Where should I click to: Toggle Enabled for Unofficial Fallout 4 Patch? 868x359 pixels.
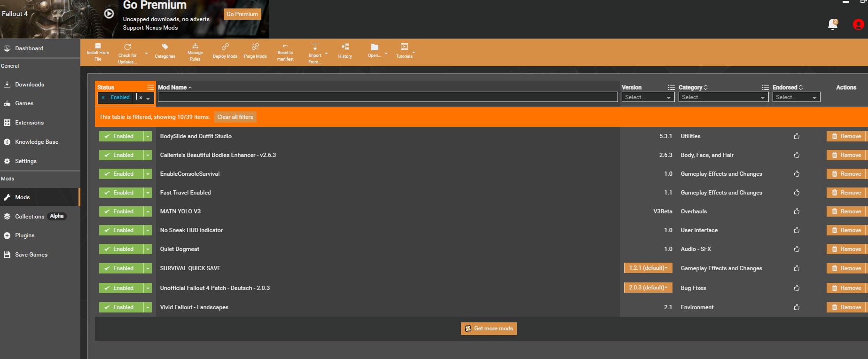point(121,288)
